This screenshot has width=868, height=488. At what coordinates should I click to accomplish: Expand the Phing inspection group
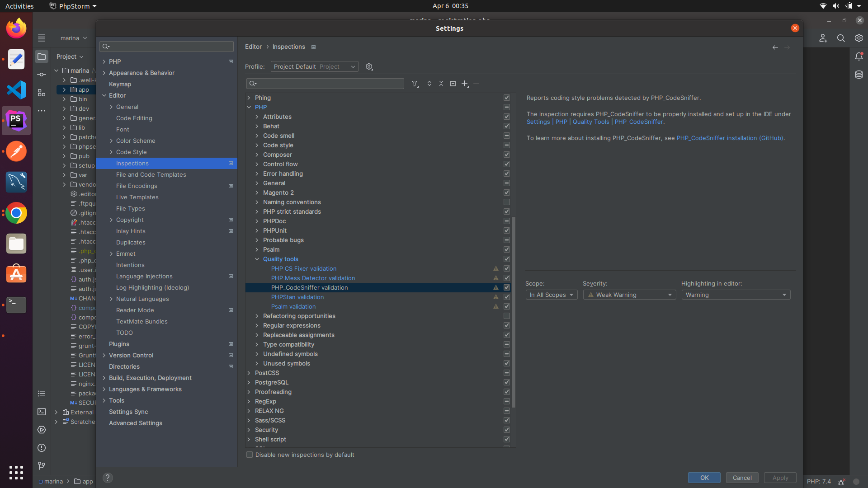click(249, 98)
